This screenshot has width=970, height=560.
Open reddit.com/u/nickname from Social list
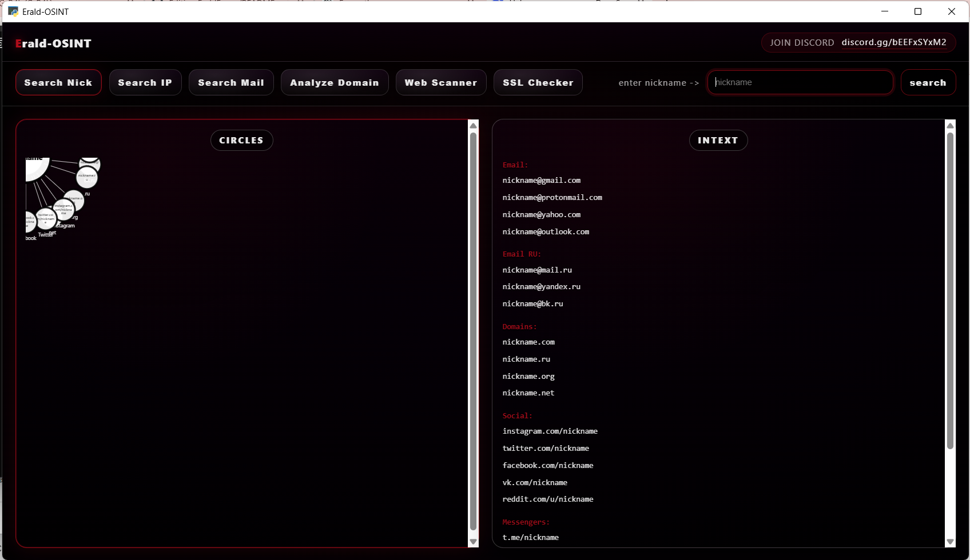548,499
